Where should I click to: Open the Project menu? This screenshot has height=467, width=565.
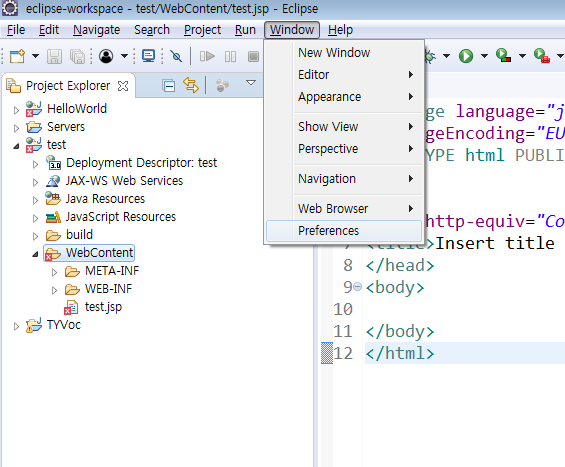[x=202, y=30]
